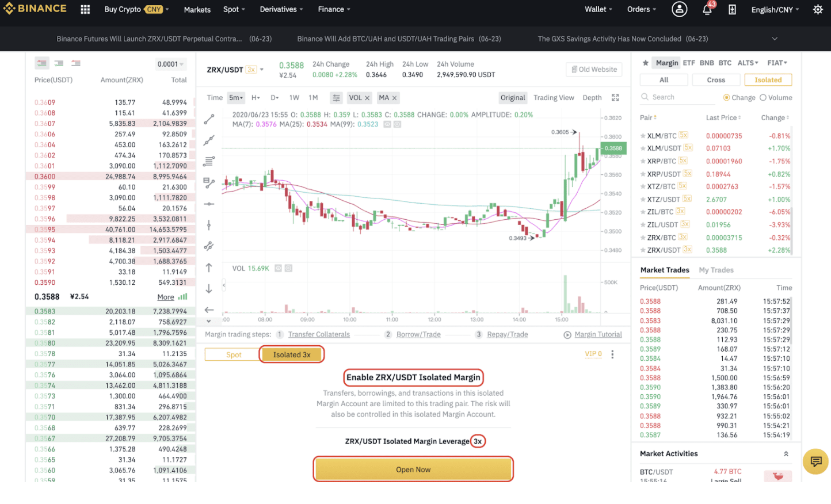The height and width of the screenshot is (504, 831).
Task: Open the Orders dropdown
Action: point(642,9)
